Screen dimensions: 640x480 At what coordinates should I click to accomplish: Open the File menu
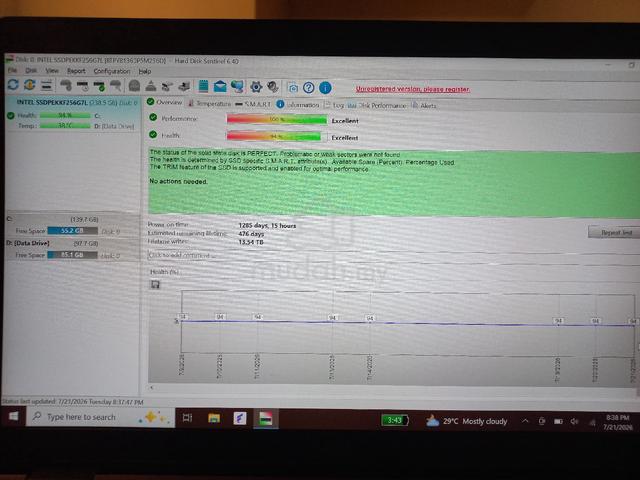13,71
